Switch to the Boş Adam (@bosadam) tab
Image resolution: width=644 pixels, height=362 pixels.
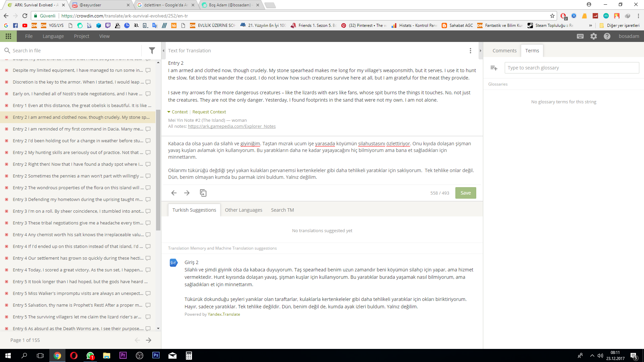231,5
